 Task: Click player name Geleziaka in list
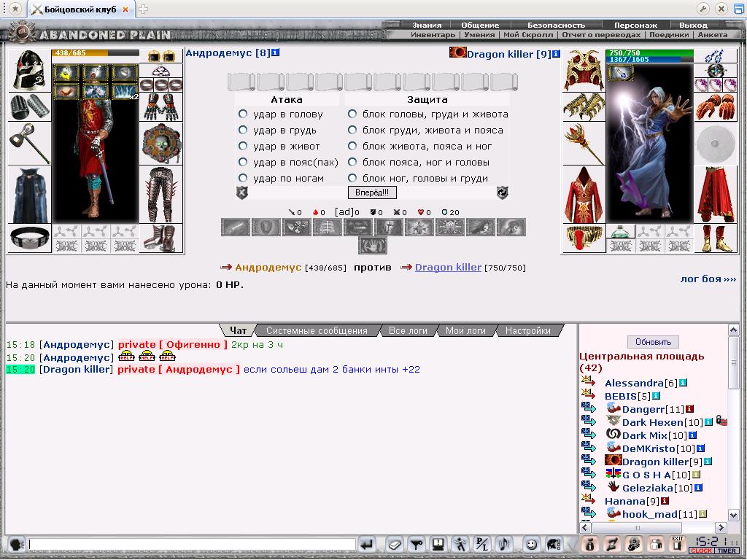tap(648, 488)
